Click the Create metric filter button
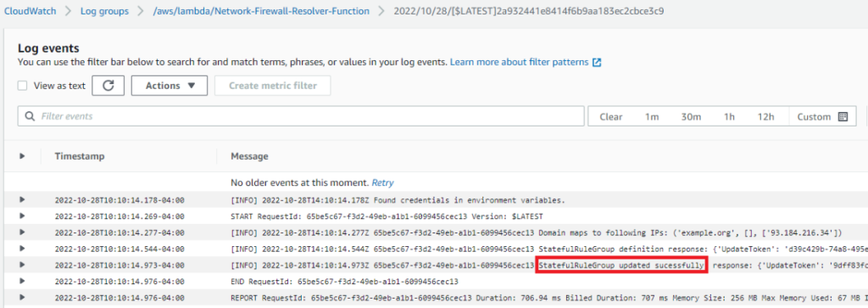Viewport: 868px width, 308px height. (x=273, y=86)
